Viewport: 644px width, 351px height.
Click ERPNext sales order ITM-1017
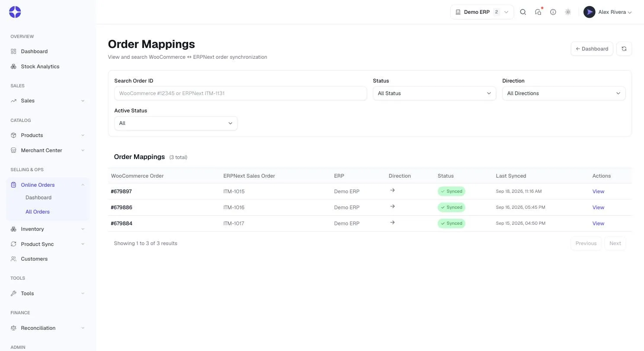[234, 223]
